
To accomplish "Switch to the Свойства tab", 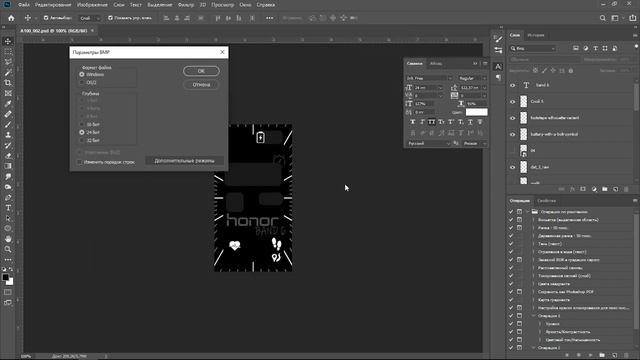I will 546,201.
